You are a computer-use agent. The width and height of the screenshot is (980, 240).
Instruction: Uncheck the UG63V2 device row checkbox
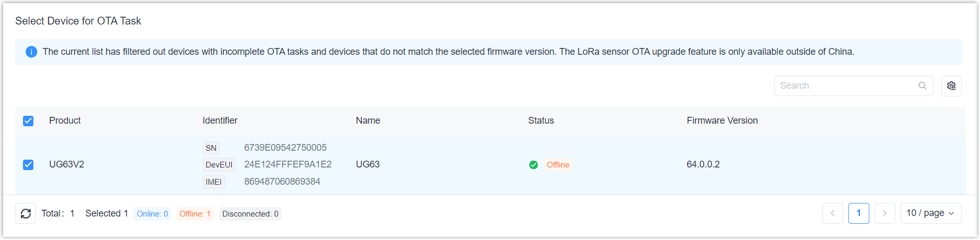tap(28, 165)
